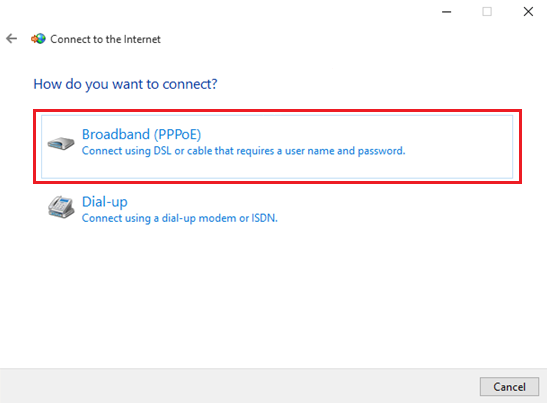Click the word PPPoE in the Broadband title

coord(178,134)
